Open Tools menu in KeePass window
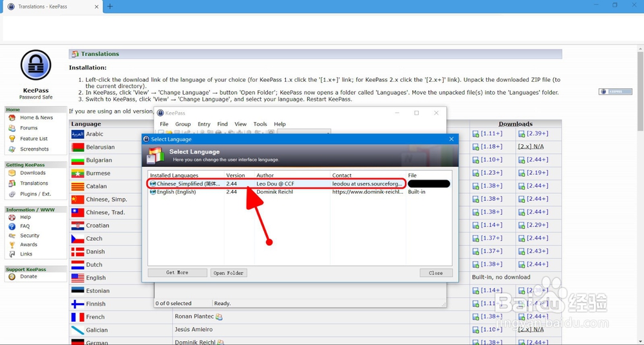This screenshot has width=644, height=345. [x=260, y=124]
